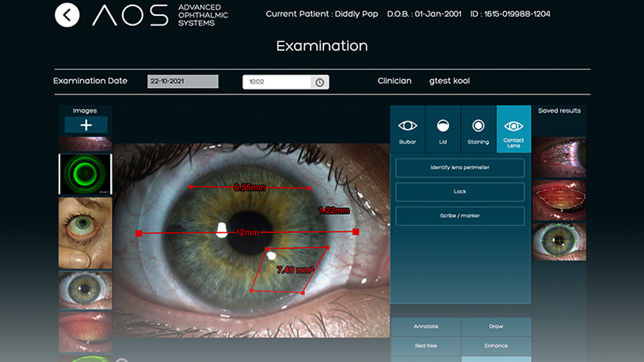Open the top partial eyelid thumbnail

click(x=85, y=145)
